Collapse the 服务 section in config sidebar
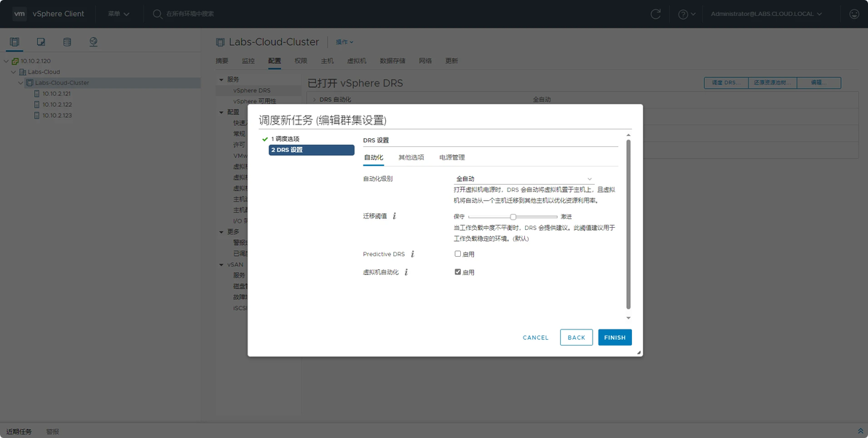 click(221, 79)
